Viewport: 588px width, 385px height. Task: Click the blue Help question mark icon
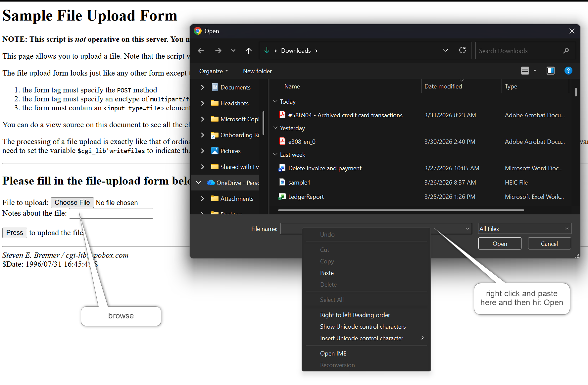click(568, 71)
